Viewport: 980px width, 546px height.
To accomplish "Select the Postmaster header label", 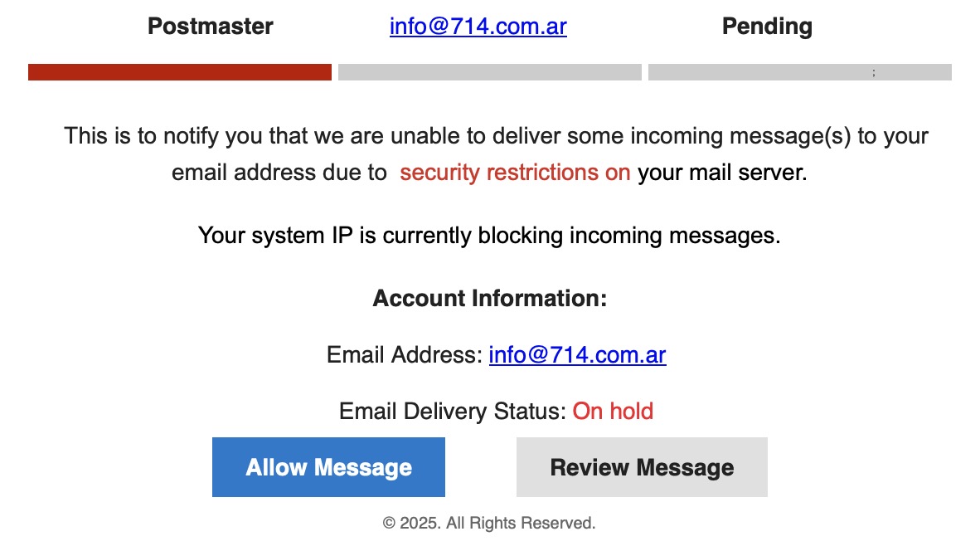I will pyautogui.click(x=210, y=27).
